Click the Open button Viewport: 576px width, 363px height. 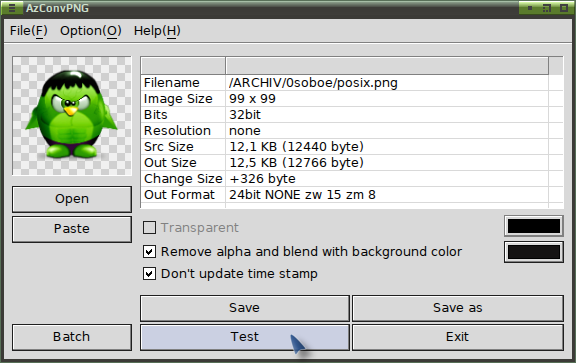72,199
